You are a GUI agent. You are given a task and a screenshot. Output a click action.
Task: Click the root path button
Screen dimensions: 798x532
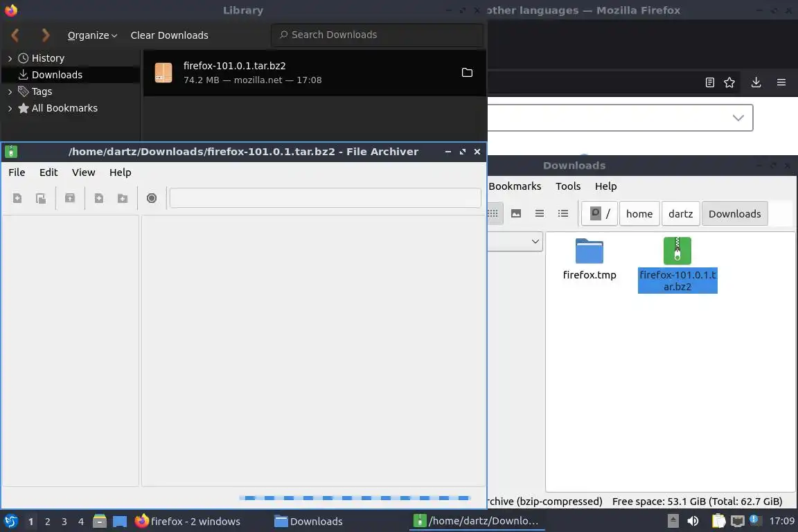tap(600, 213)
